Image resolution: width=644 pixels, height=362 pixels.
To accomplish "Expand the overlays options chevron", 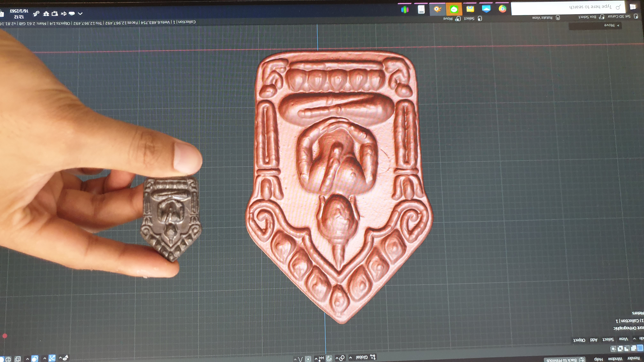I will click(x=27, y=359).
